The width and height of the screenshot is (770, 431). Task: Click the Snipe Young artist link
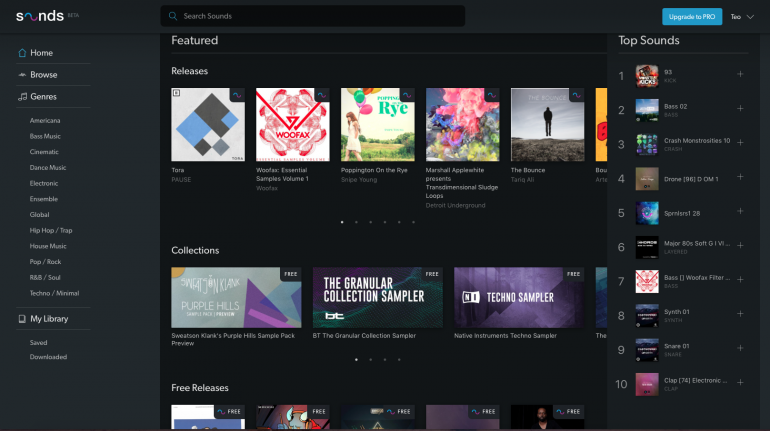point(359,180)
